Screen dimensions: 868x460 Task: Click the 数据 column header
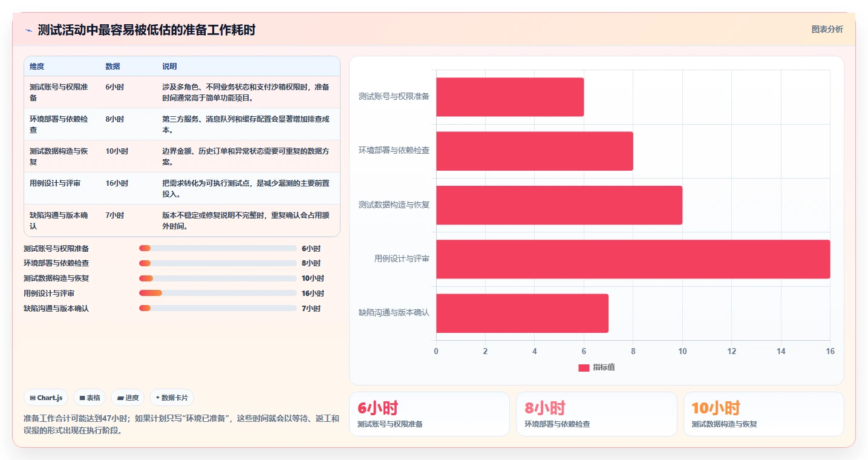(x=113, y=67)
